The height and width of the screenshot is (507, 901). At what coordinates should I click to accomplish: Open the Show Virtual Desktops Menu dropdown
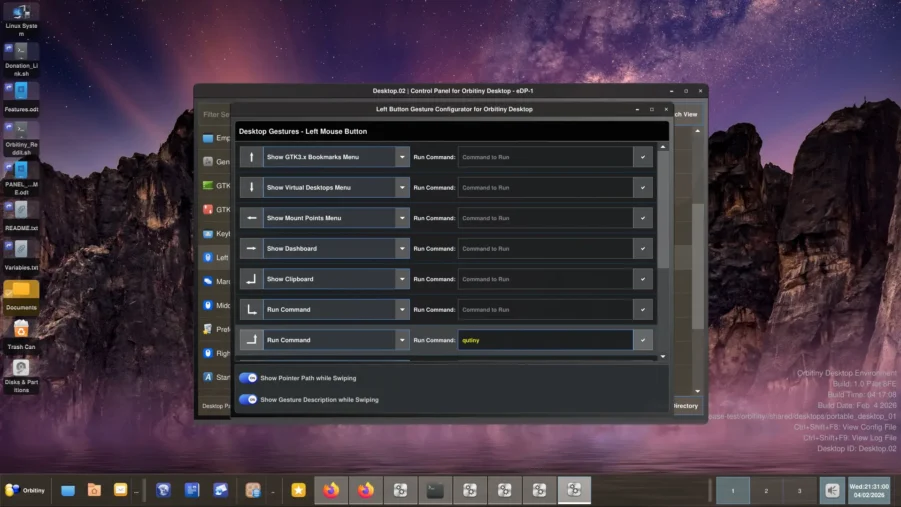(402, 187)
